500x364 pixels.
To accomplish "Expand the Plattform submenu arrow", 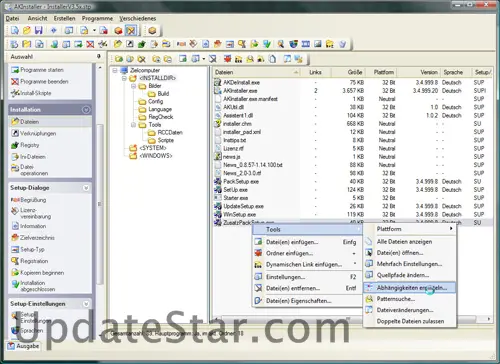I will pyautogui.click(x=451, y=229).
